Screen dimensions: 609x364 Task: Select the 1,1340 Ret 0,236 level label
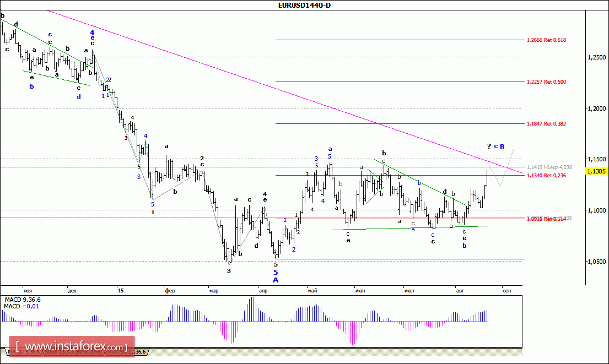click(x=546, y=176)
